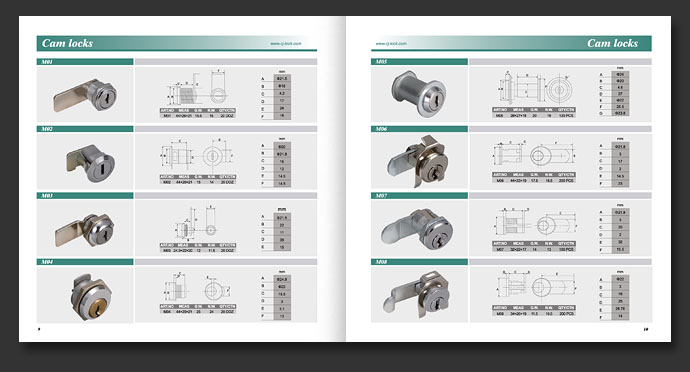The height and width of the screenshot is (372, 690).
Task: Click the M06 technical dimension drawing
Action: pyautogui.click(x=534, y=162)
